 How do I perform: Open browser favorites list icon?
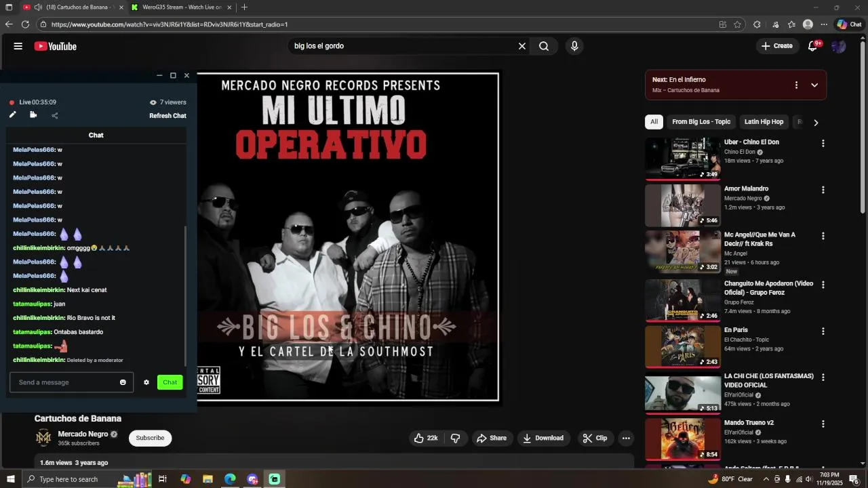pyautogui.click(x=791, y=24)
